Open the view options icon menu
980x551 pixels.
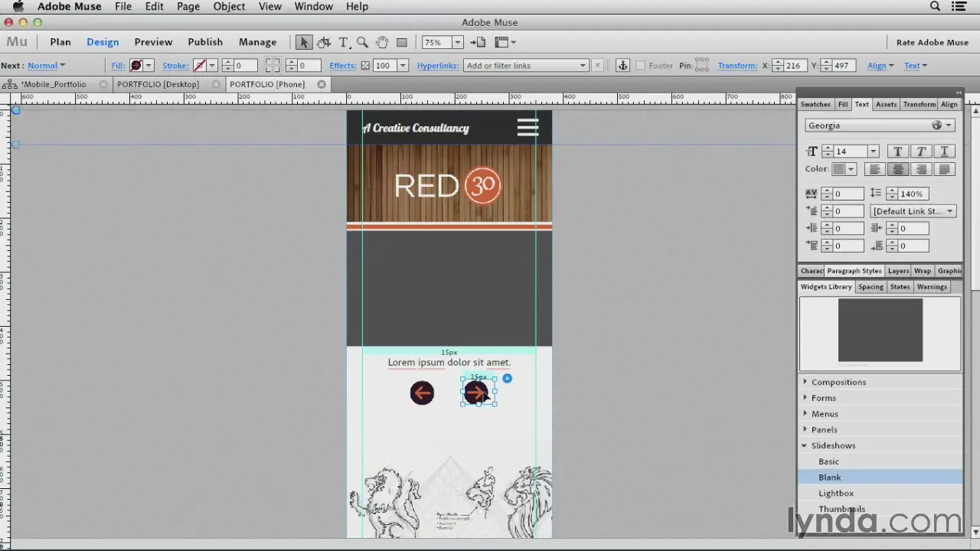point(505,42)
